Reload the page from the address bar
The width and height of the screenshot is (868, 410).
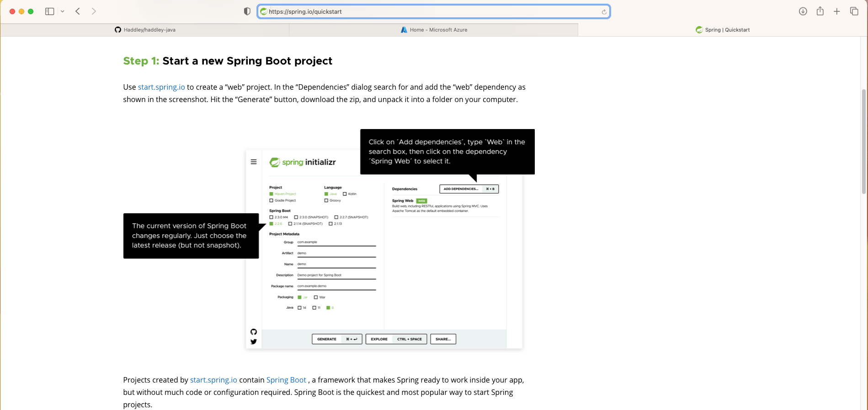[x=604, y=12]
